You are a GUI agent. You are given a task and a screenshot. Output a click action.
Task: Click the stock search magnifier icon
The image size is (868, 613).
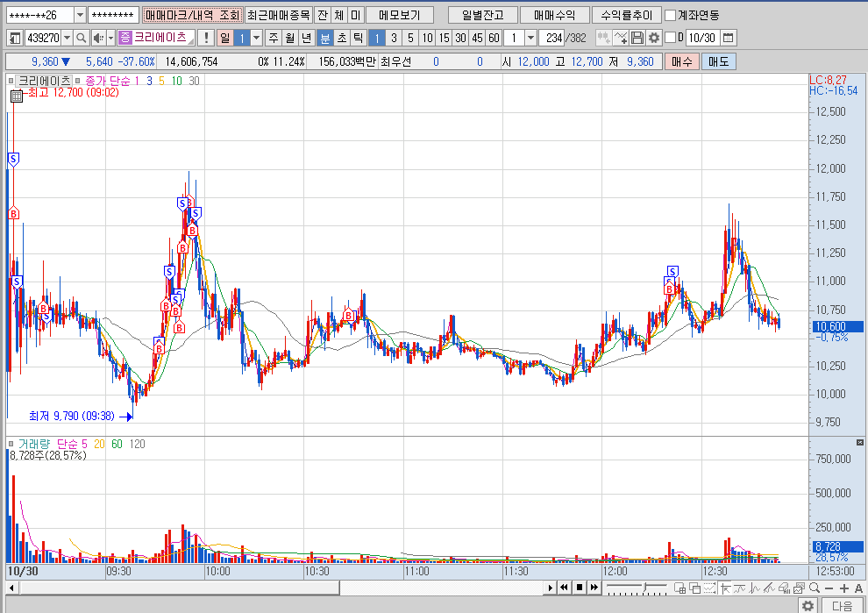point(81,38)
